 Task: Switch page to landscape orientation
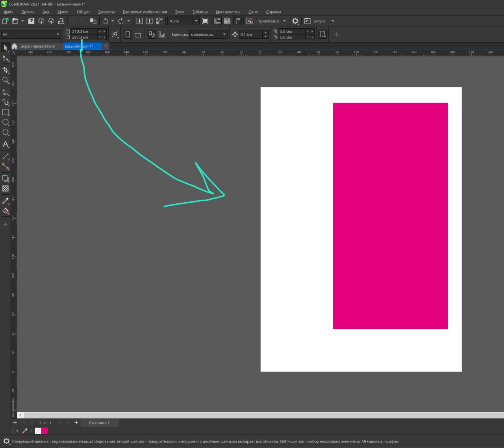tap(138, 35)
